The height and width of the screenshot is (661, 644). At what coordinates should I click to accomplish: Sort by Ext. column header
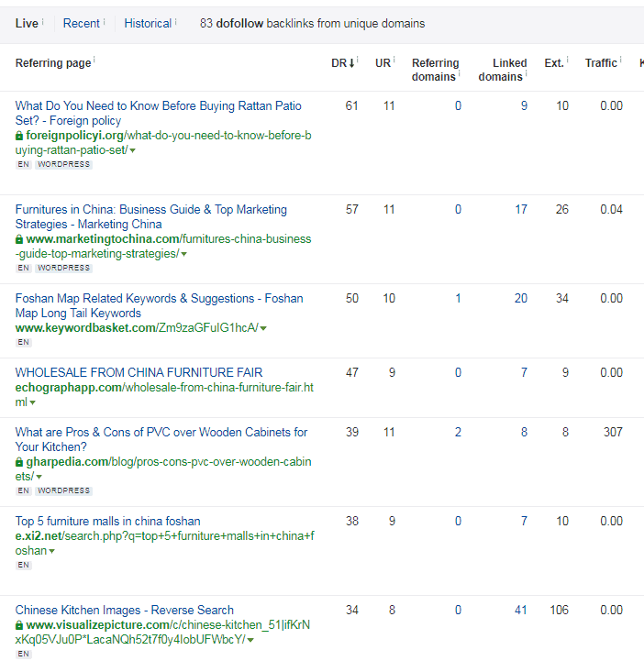(x=554, y=63)
